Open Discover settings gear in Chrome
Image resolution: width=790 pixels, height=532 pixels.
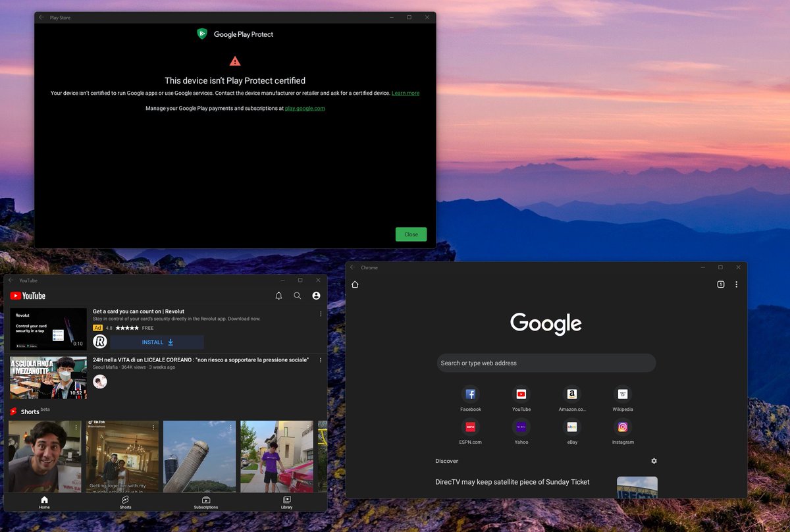[654, 461]
